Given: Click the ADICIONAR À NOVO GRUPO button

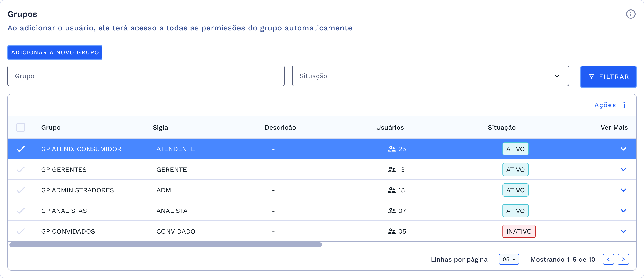Looking at the screenshot, I should click(55, 52).
